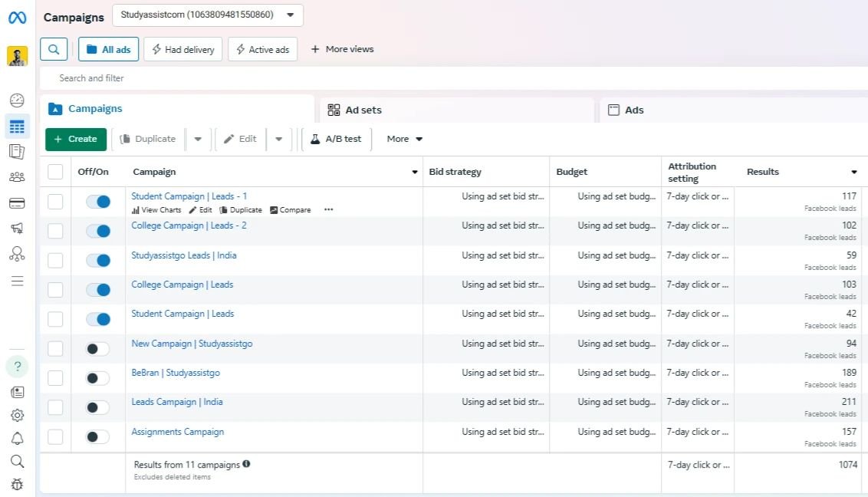Click the total results value 1074
Screen dimensions: 868x497
coord(847,465)
